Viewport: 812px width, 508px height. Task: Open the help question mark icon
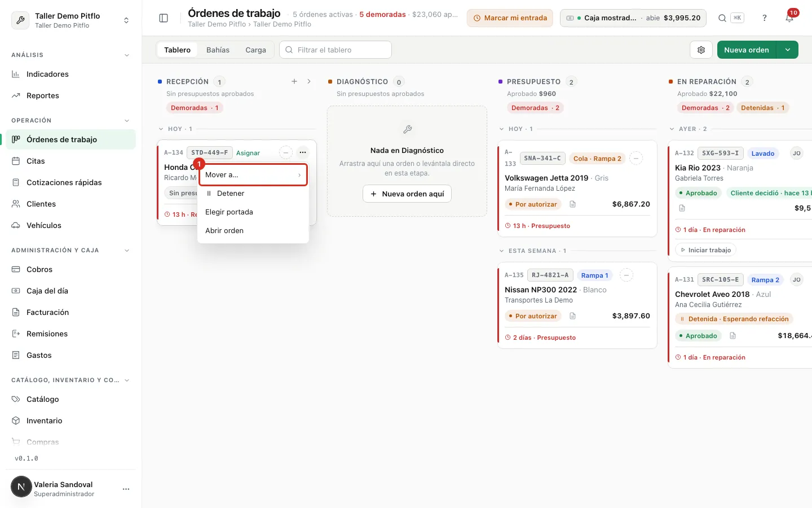[765, 18]
